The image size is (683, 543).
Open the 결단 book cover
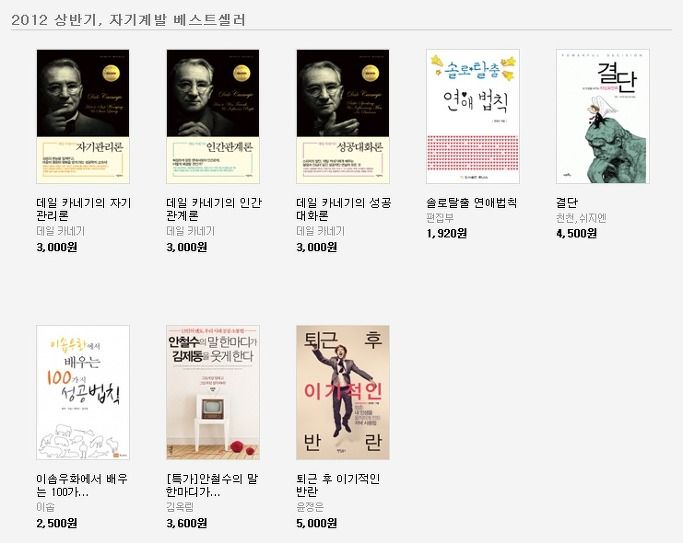click(x=603, y=116)
